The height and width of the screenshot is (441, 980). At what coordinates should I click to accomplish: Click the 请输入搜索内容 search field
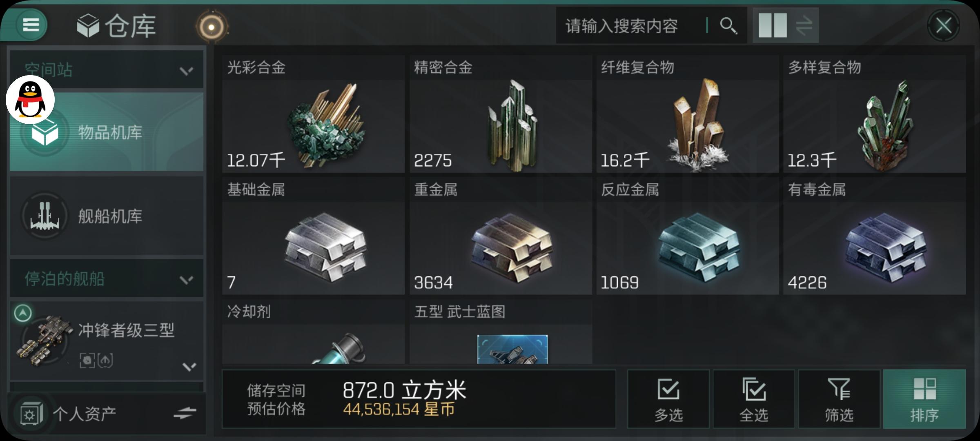pyautogui.click(x=631, y=26)
